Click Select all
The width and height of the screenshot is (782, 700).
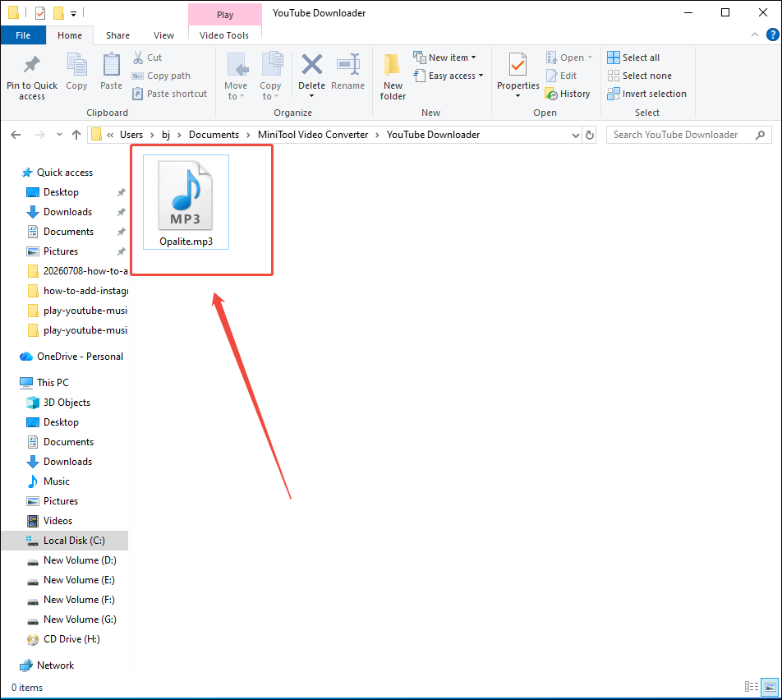coord(633,58)
